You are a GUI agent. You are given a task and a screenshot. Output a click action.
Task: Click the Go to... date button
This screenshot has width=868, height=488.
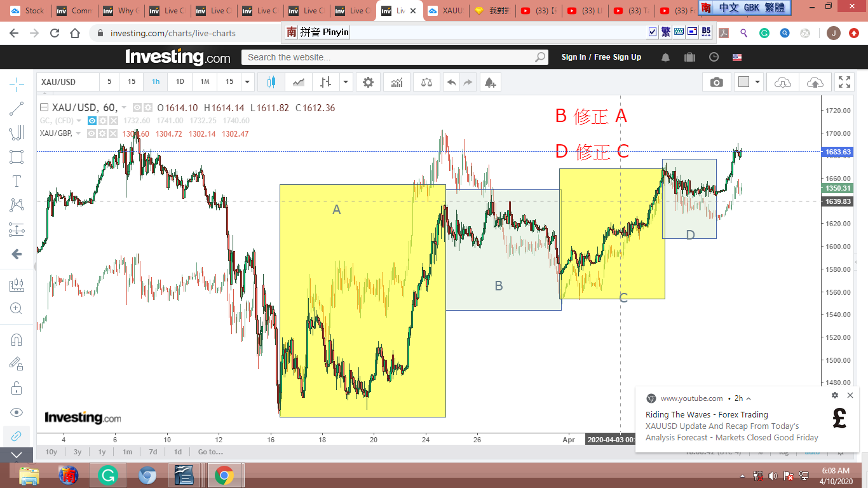[210, 452]
